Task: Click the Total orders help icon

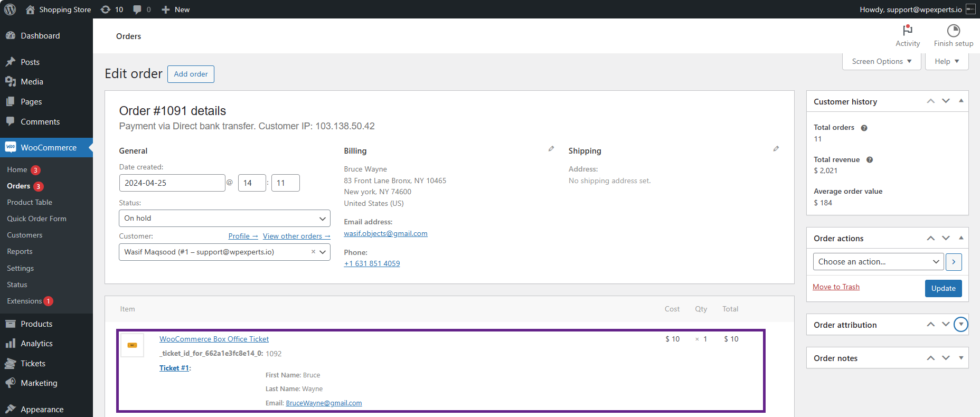Action: (x=864, y=128)
